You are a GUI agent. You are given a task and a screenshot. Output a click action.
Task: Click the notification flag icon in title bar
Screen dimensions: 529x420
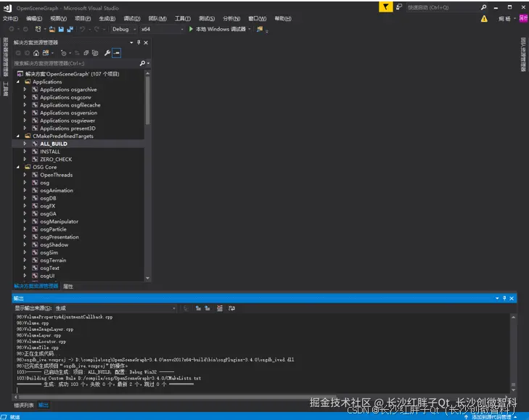click(385, 7)
